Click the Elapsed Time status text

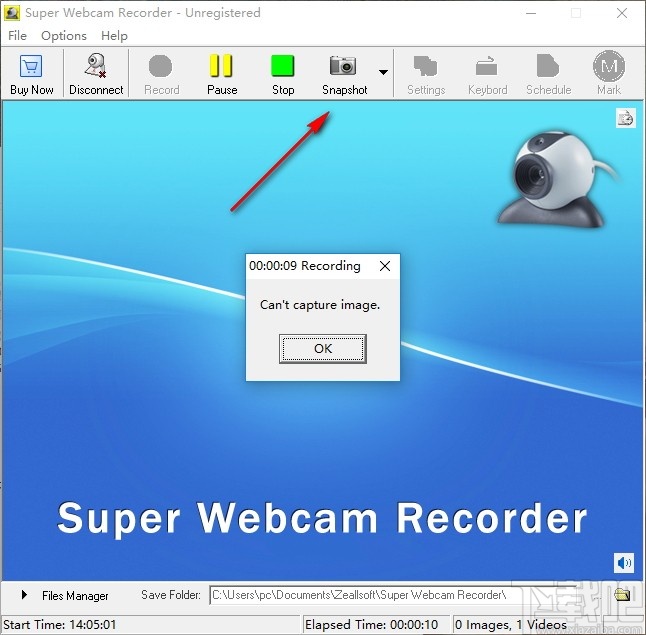pyautogui.click(x=371, y=625)
